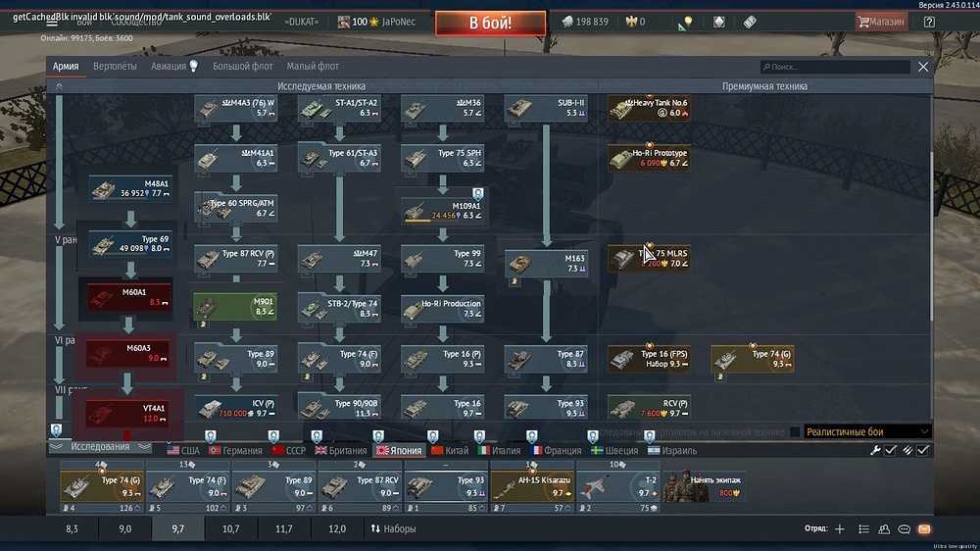Image resolution: width=980 pixels, height=551 pixels.
Task: Click the help question mark icon
Action: [x=929, y=22]
